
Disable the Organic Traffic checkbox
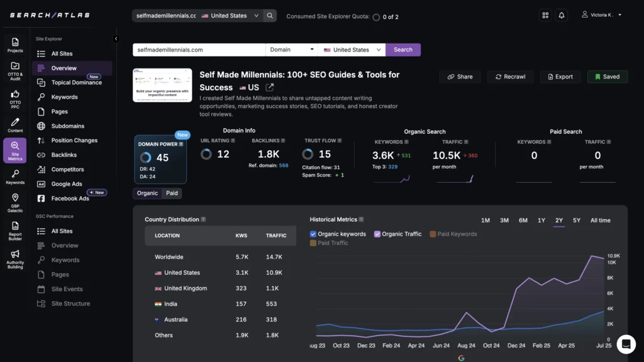click(x=379, y=234)
